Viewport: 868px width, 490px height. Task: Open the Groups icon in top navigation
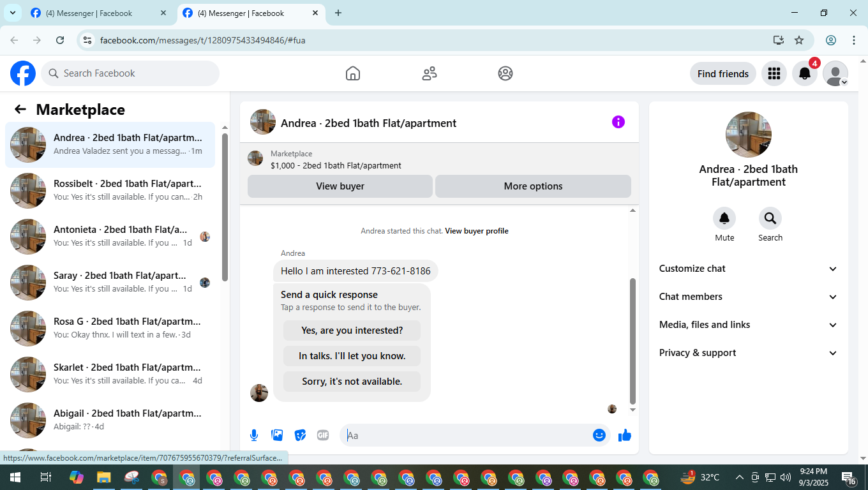[505, 73]
